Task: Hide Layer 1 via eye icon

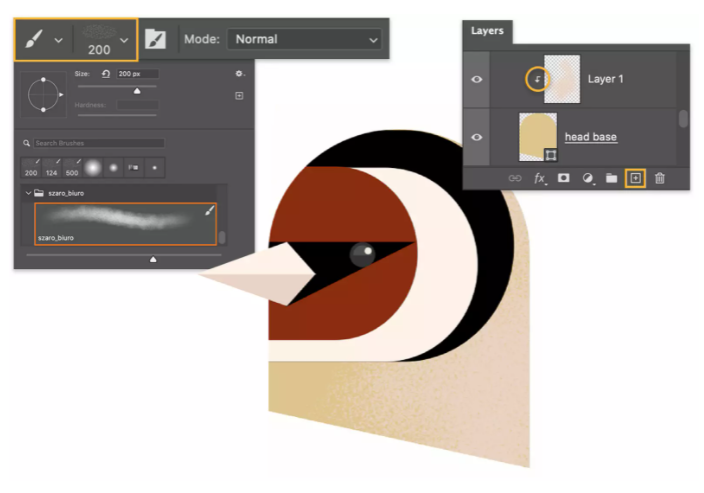Action: pos(478,79)
